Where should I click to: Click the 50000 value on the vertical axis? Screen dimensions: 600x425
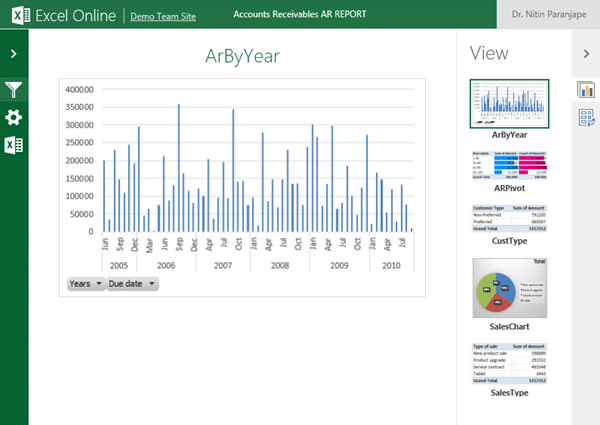click(x=82, y=214)
